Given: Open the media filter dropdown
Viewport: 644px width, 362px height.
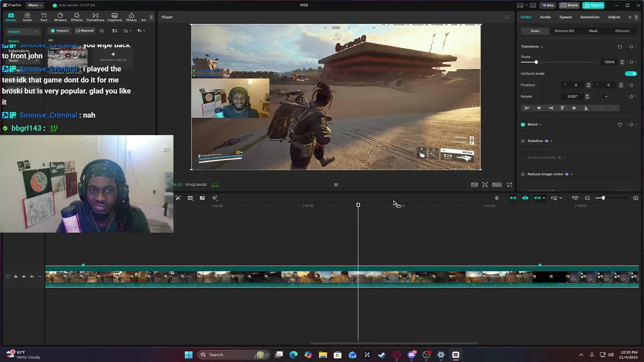Looking at the screenshot, I should 141,31.
